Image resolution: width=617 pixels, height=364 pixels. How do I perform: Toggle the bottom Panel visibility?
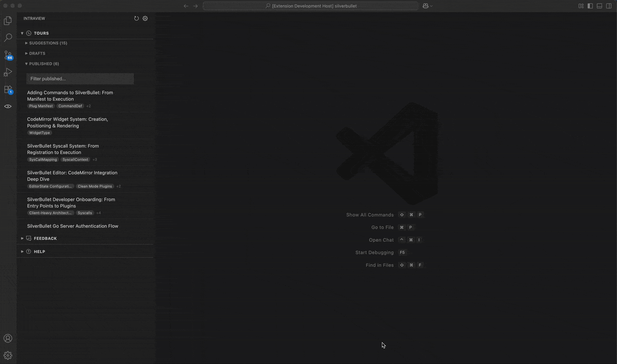[600, 6]
